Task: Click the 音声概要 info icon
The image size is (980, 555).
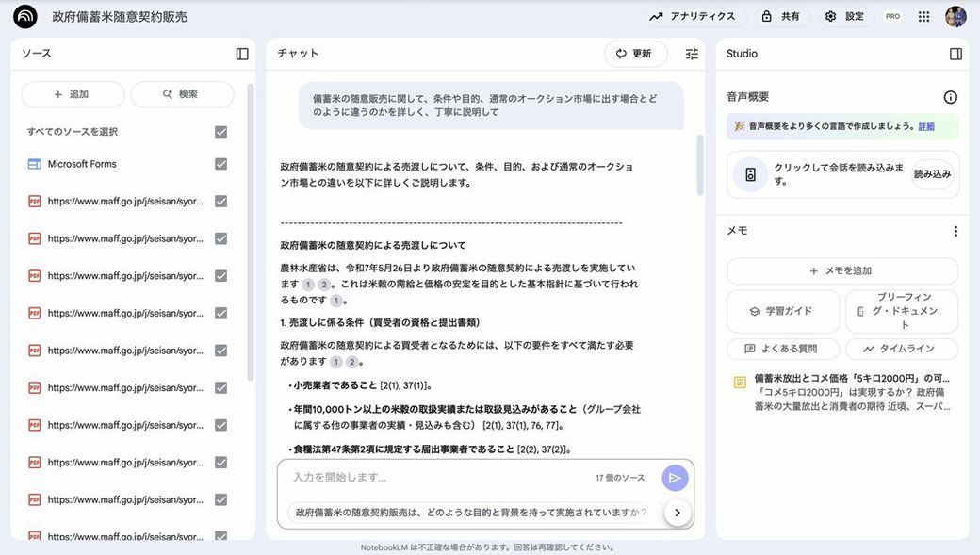Action: point(950,97)
